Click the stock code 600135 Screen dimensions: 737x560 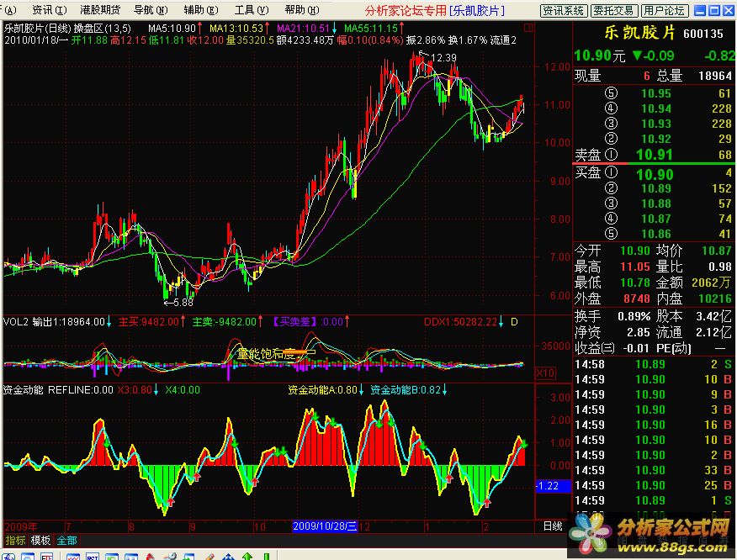(703, 34)
